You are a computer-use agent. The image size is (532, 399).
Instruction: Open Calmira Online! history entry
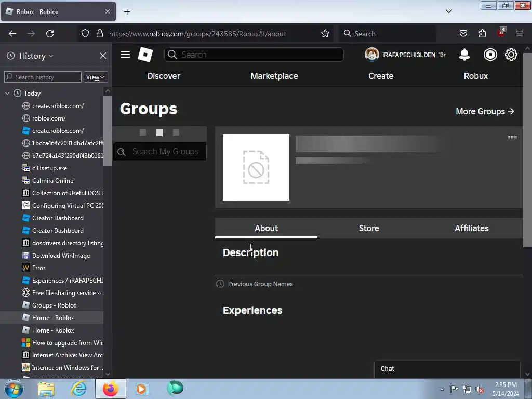pyautogui.click(x=54, y=181)
